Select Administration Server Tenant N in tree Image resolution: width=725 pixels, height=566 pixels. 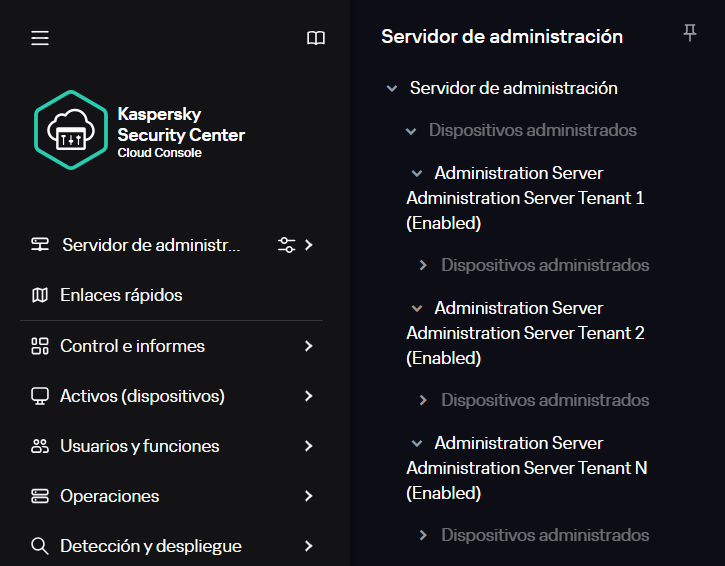(x=525, y=468)
